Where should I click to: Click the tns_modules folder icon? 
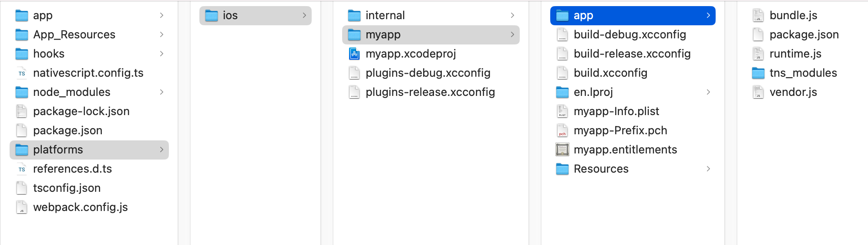point(758,73)
